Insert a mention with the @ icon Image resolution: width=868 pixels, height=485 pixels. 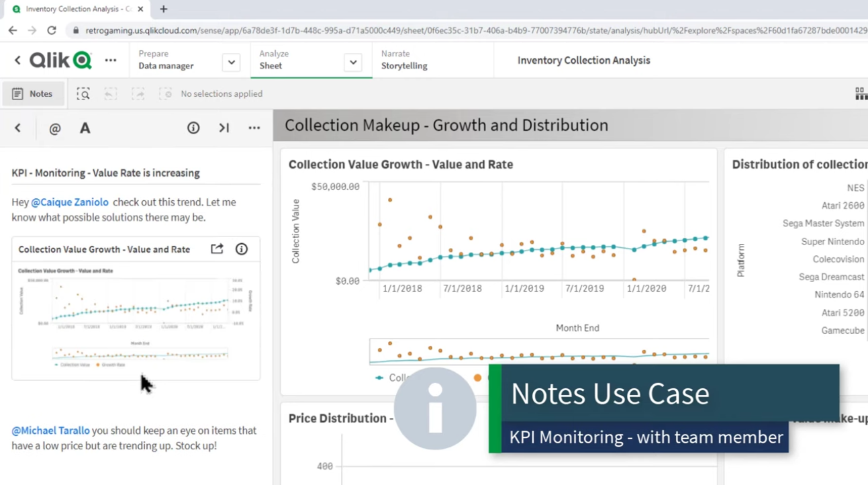[x=55, y=128]
